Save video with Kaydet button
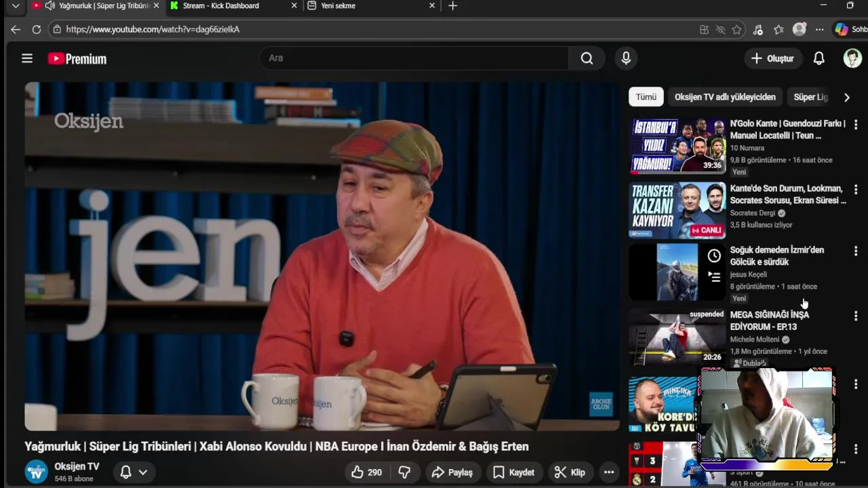Image resolution: width=868 pixels, height=488 pixels. 513,472
